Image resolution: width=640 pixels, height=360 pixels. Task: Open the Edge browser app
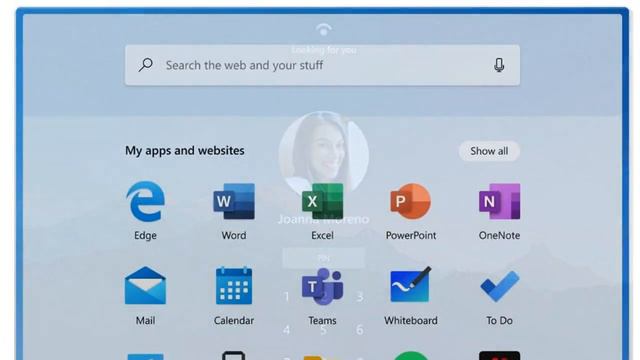pos(145,202)
